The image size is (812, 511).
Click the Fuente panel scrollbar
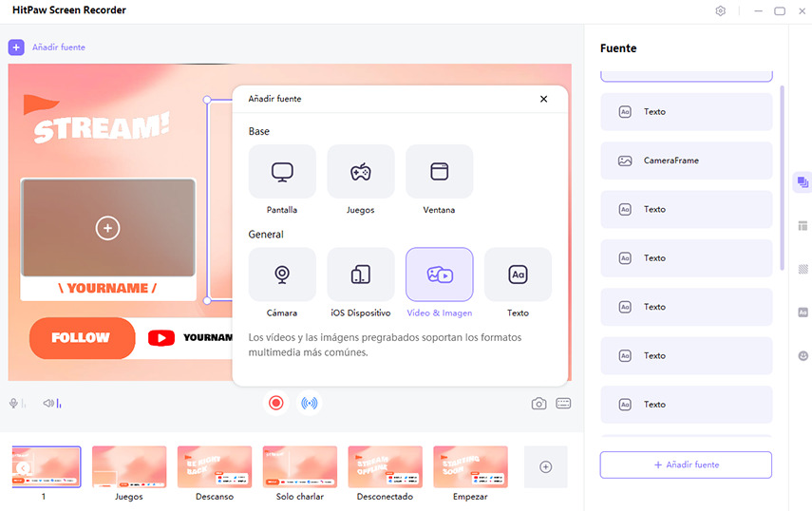click(x=782, y=179)
